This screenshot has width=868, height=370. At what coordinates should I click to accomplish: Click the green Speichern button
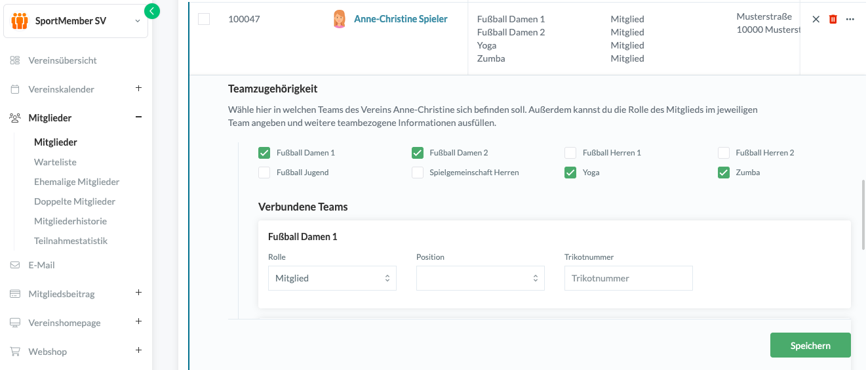click(x=810, y=346)
